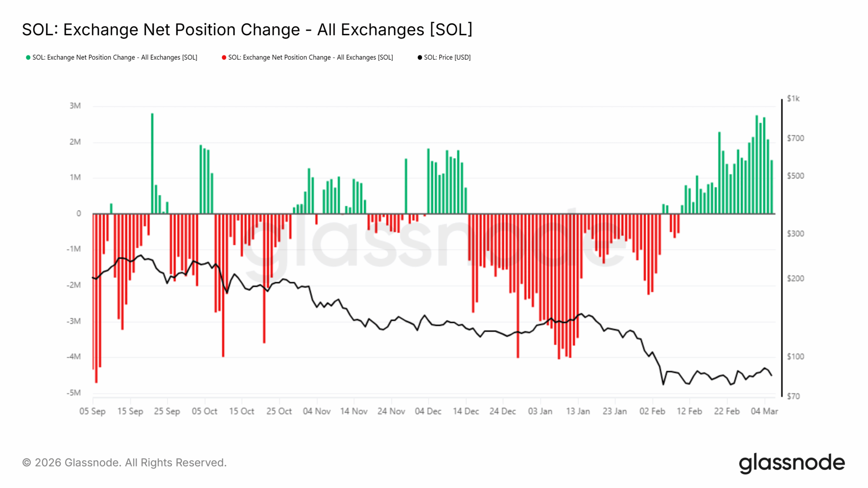The image size is (868, 488).
Task: Click the 13 Jan x-axis label
Action: click(578, 411)
